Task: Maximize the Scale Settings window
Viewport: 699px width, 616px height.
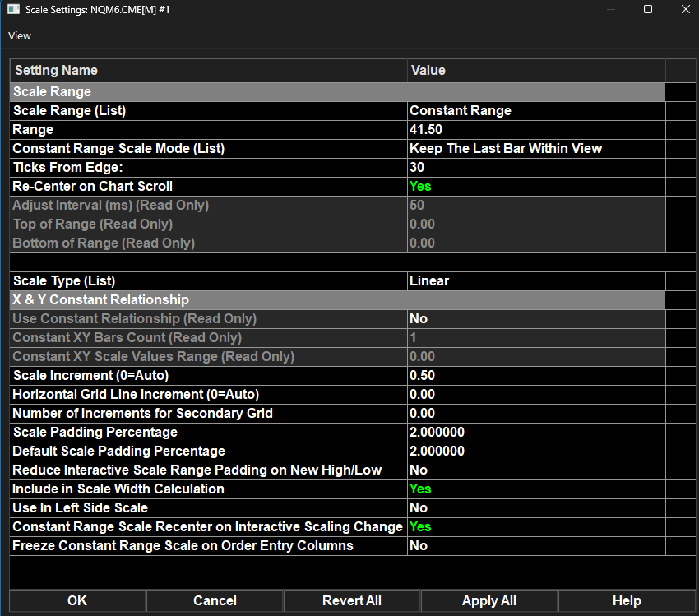Action: [648, 9]
